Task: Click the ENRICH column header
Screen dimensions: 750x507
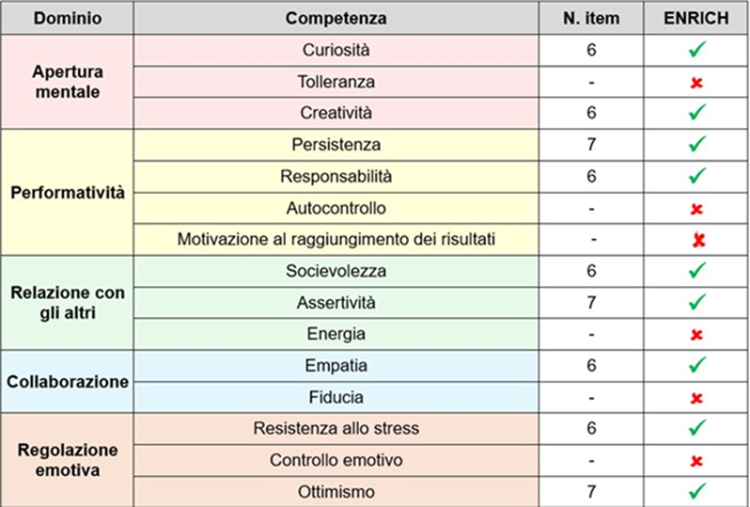Action: [697, 19]
